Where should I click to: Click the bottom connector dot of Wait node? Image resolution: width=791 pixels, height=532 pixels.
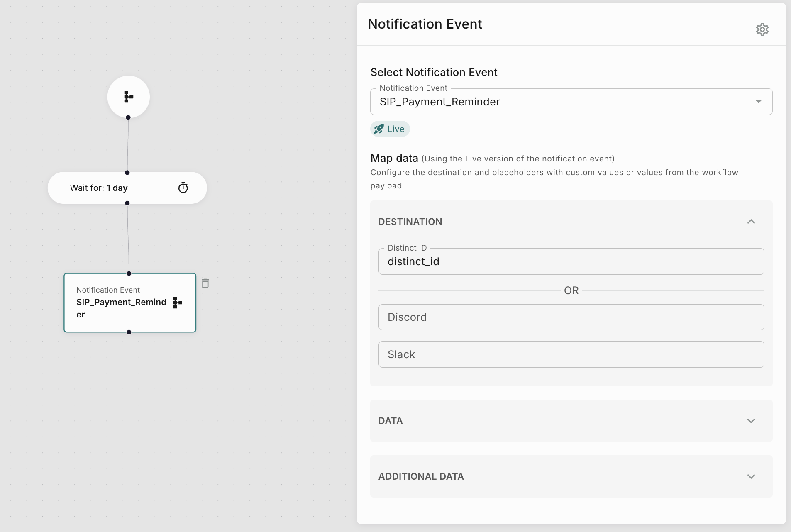click(x=127, y=203)
